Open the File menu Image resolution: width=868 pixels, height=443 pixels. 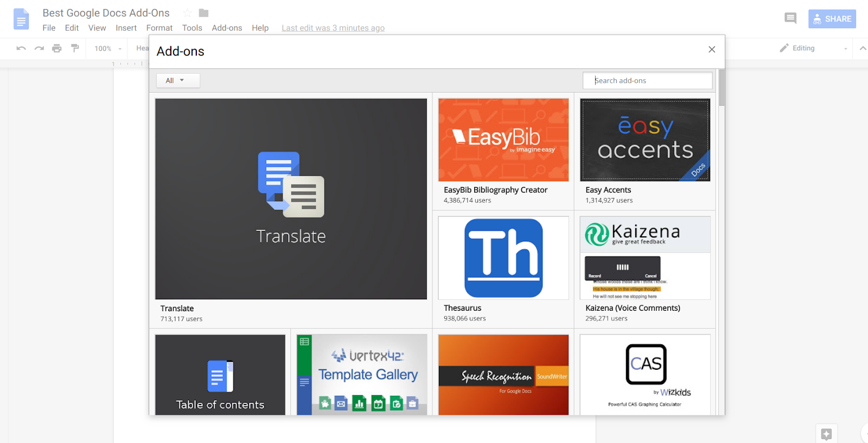49,28
